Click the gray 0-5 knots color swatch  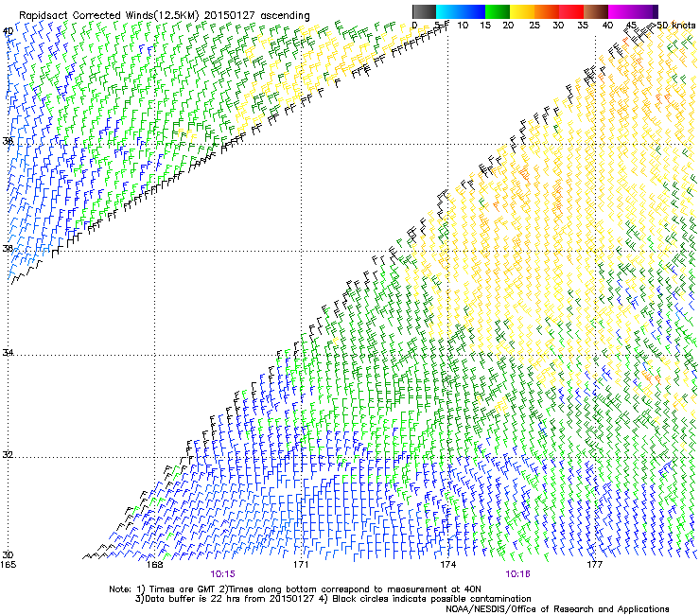424,11
